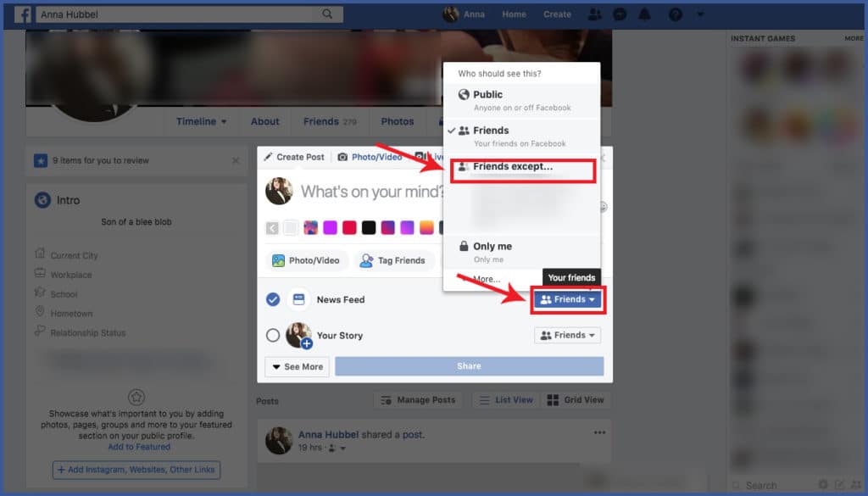Viewport: 868px width, 496px height.
Task: Pick the black background swatch
Action: coord(369,227)
